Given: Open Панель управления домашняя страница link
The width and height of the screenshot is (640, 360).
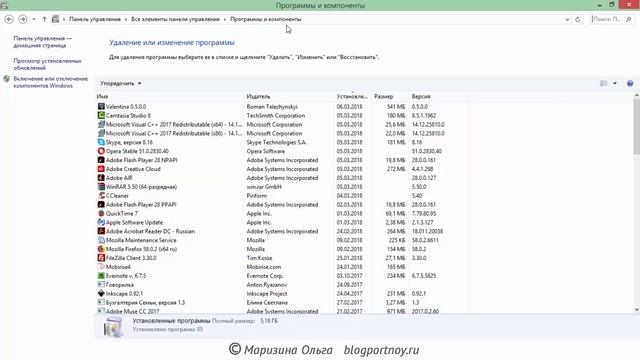Looking at the screenshot, I should click(x=42, y=42).
